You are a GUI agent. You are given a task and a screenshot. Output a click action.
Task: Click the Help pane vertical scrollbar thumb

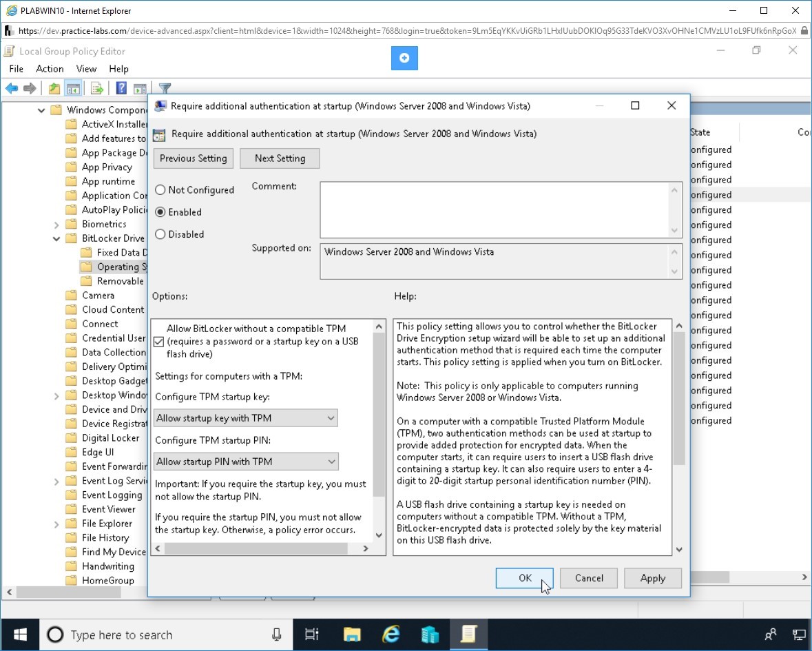[x=679, y=397]
